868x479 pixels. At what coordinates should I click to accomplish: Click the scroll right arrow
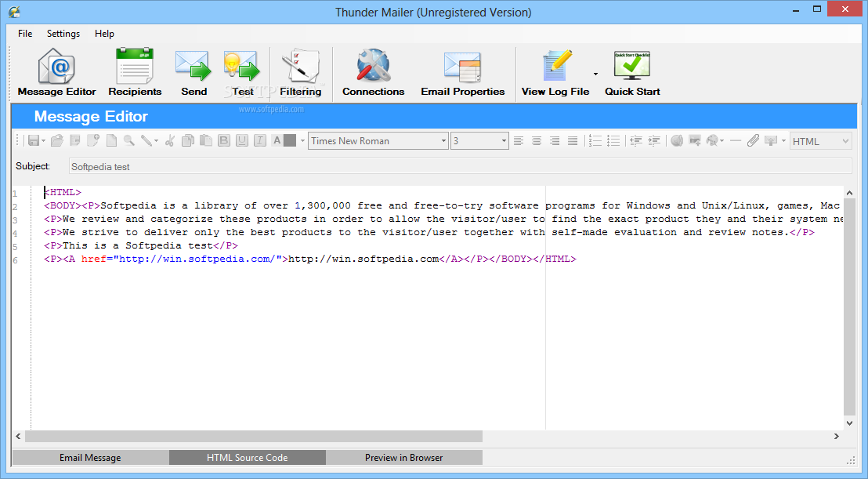tap(837, 437)
